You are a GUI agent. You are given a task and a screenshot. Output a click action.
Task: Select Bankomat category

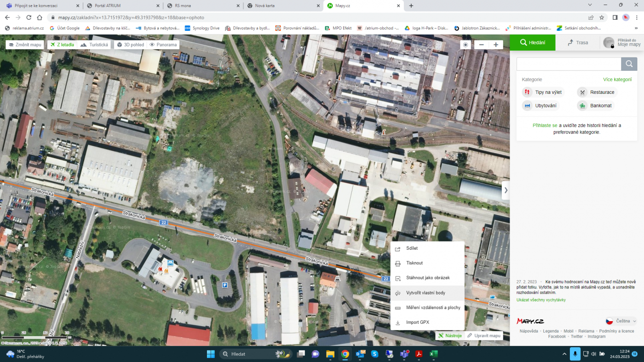coord(596,105)
